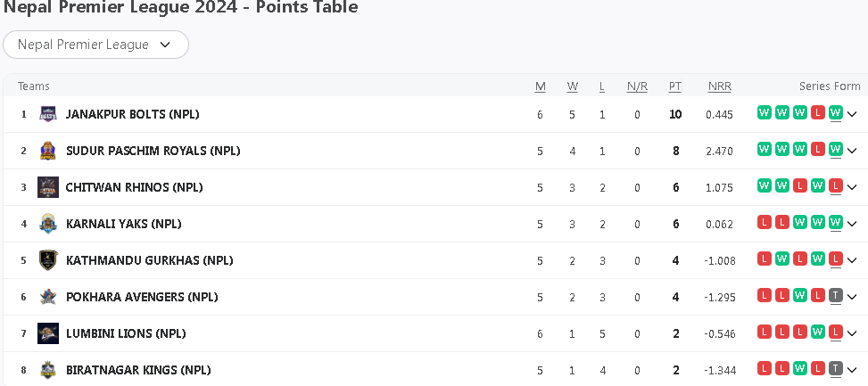Click the PT column header

click(675, 86)
